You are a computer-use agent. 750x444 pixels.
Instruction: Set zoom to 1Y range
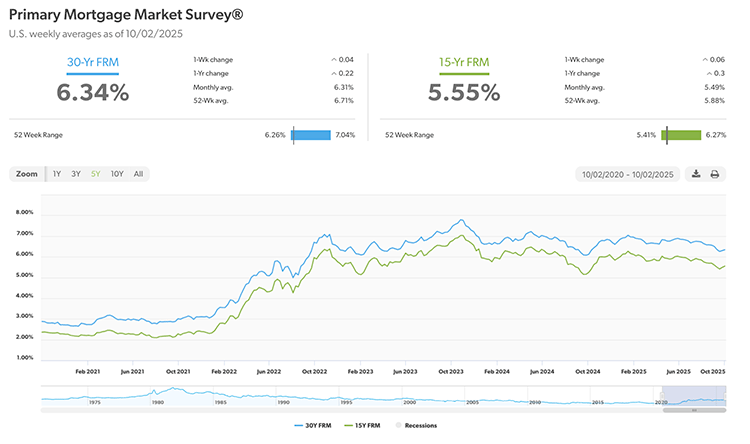point(57,174)
